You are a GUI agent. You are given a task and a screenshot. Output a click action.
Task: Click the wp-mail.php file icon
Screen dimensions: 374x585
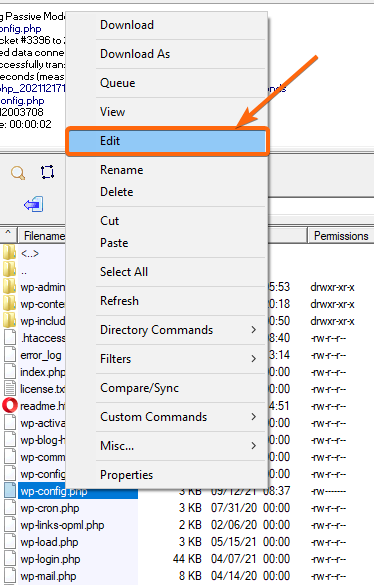click(x=10, y=576)
